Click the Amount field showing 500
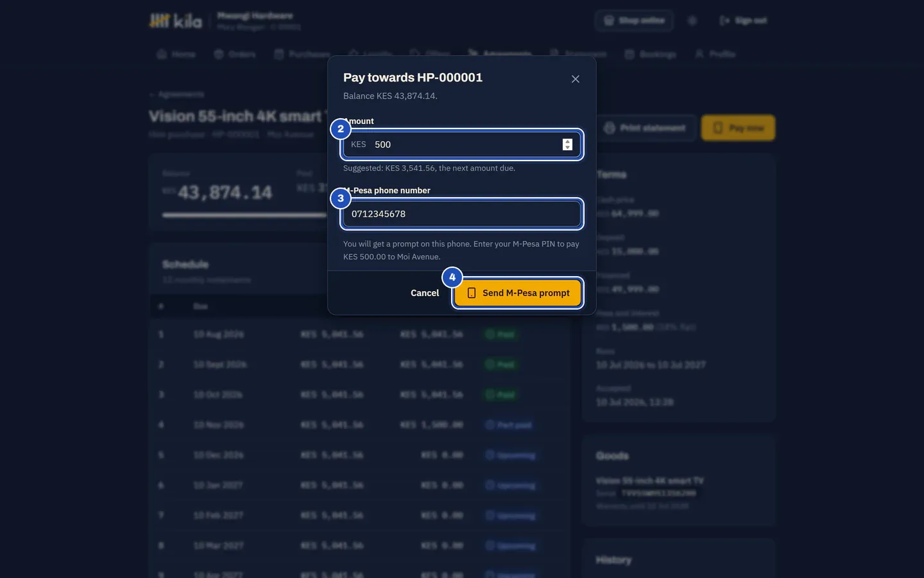The width and height of the screenshot is (924, 578). tap(462, 144)
